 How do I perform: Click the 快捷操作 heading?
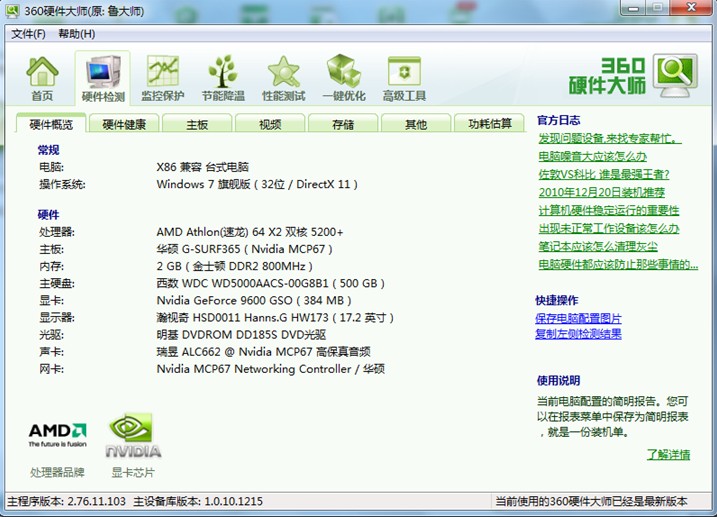coord(557,300)
